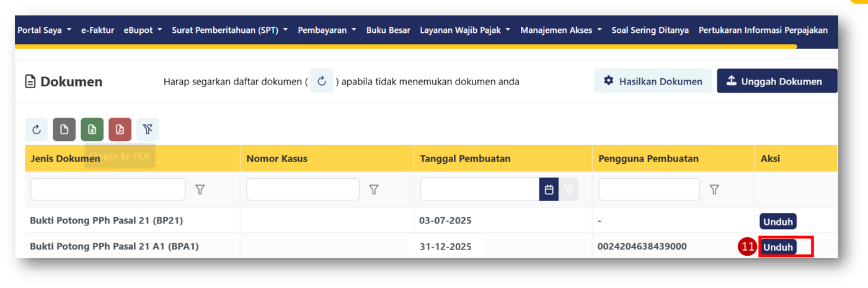Click the Hasilkan Dokumen button

(x=653, y=81)
